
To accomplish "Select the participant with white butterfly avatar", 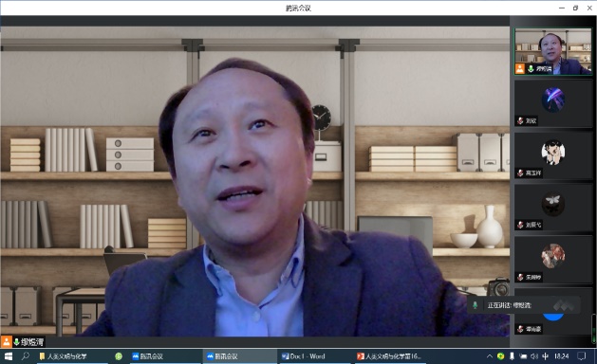I will tap(552, 208).
